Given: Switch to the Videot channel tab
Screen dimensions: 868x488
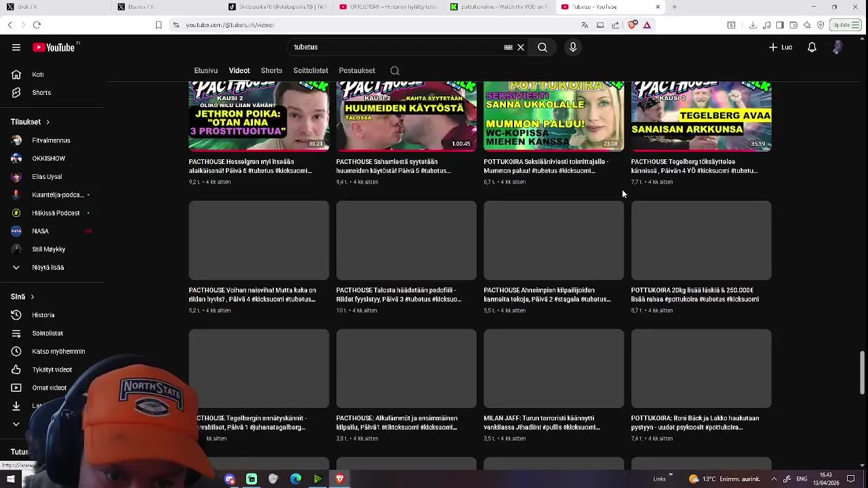Looking at the screenshot, I should tap(239, 70).
